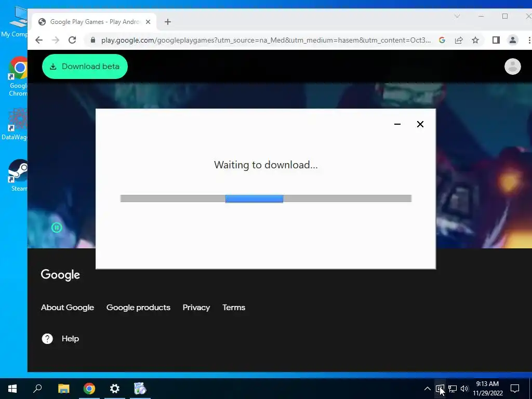This screenshot has height=399, width=532.
Task: Open the installer app in the taskbar
Action: coord(140,389)
